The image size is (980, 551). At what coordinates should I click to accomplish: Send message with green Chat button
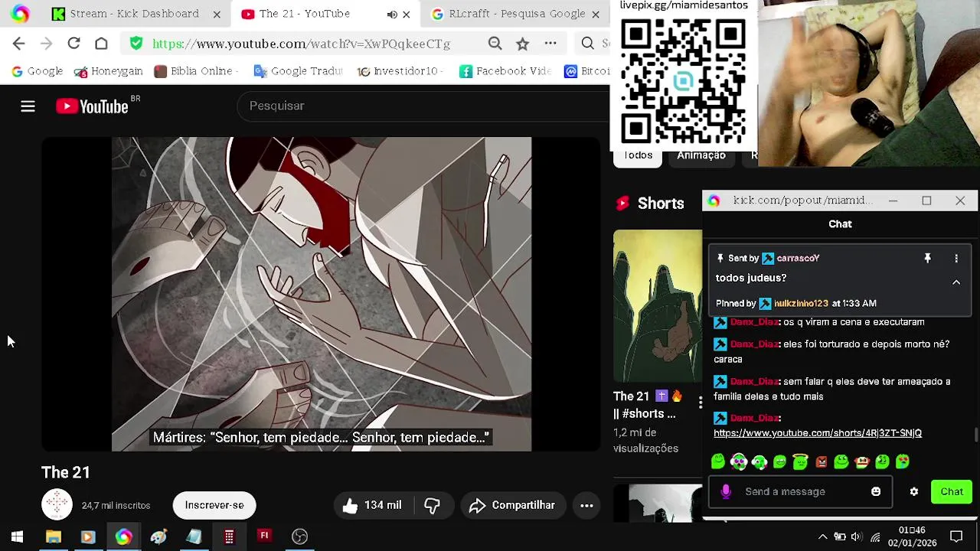point(952,492)
